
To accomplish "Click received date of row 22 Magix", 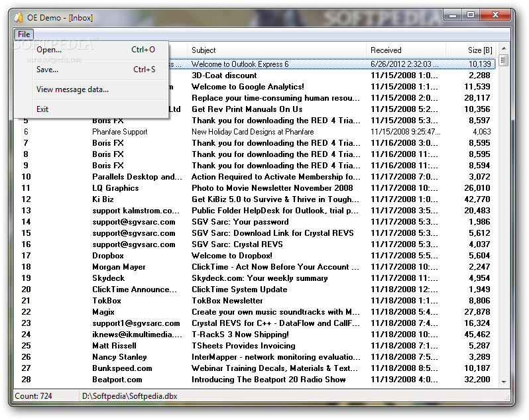I will coord(404,312).
